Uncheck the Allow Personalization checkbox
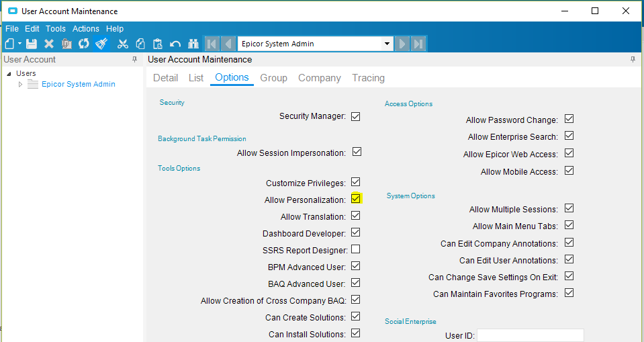 click(356, 198)
